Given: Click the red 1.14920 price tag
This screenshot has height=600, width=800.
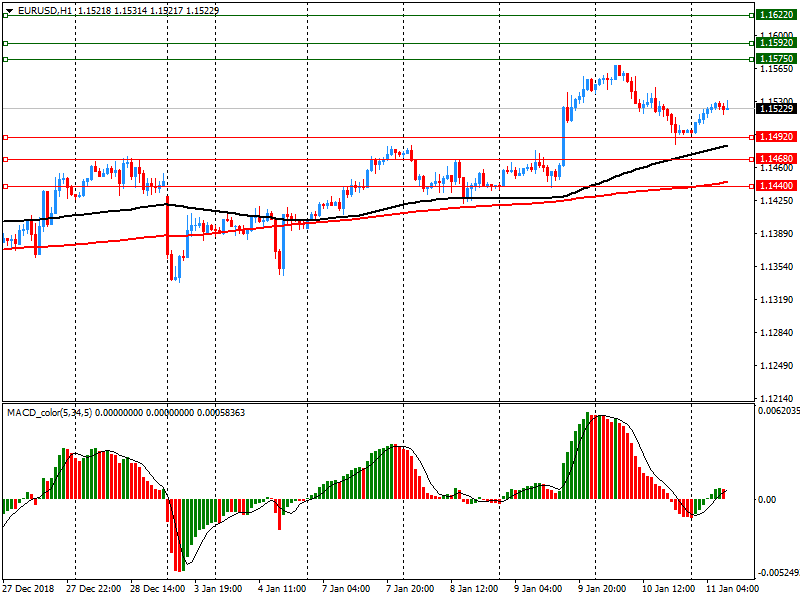Looking at the screenshot, I should pyautogui.click(x=776, y=136).
